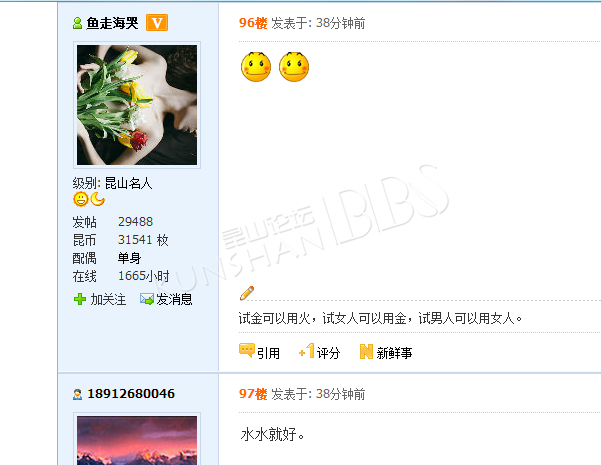Click the 引用 quote speech bubble icon
The width and height of the screenshot is (601, 465).
246,350
